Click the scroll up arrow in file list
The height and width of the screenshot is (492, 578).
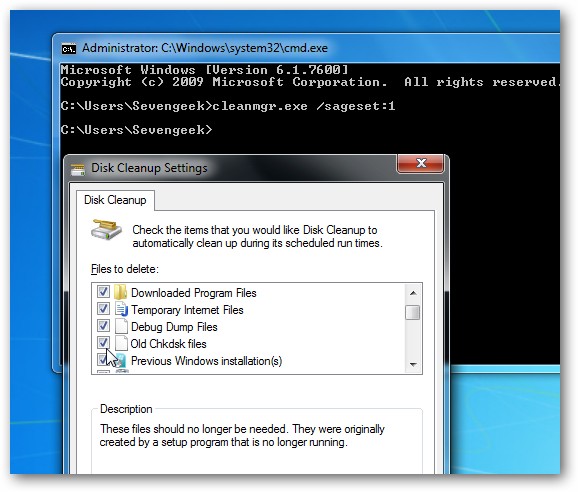pyautogui.click(x=413, y=293)
